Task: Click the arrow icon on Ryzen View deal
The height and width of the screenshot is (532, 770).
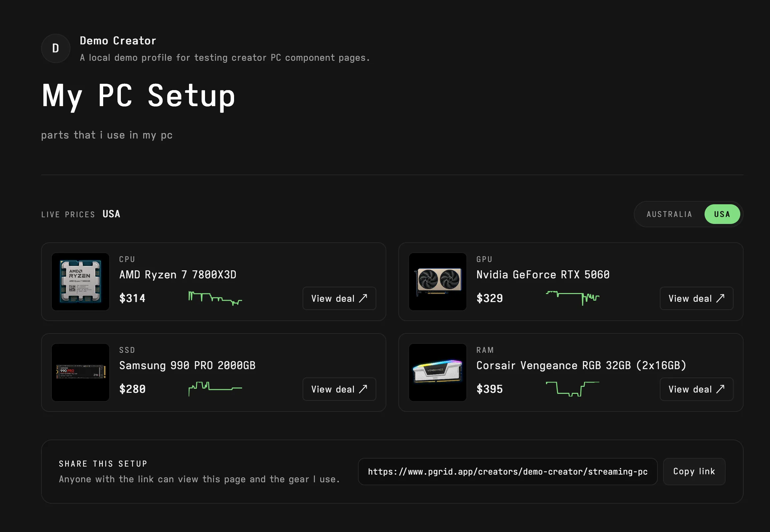Action: tap(363, 298)
